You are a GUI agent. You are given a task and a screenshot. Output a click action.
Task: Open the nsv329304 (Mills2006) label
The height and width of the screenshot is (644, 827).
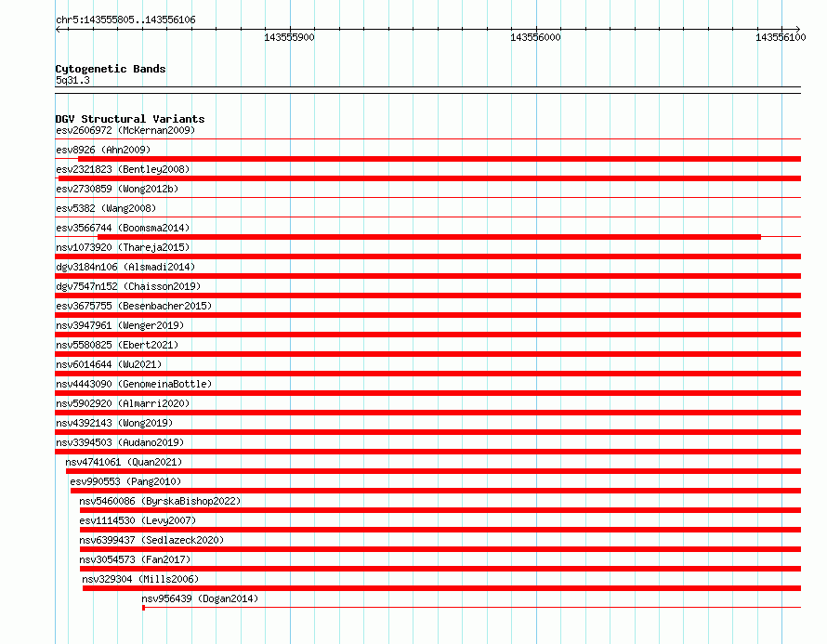click(141, 579)
